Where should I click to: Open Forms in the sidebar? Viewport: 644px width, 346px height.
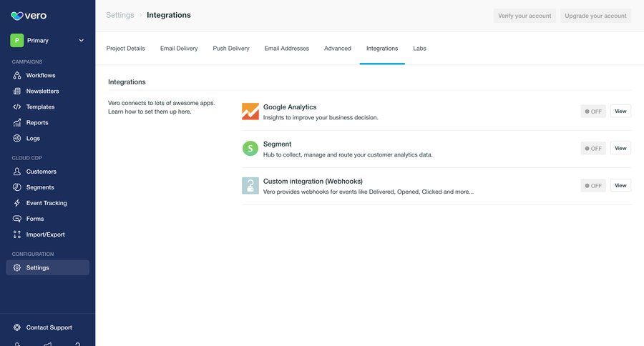(35, 219)
